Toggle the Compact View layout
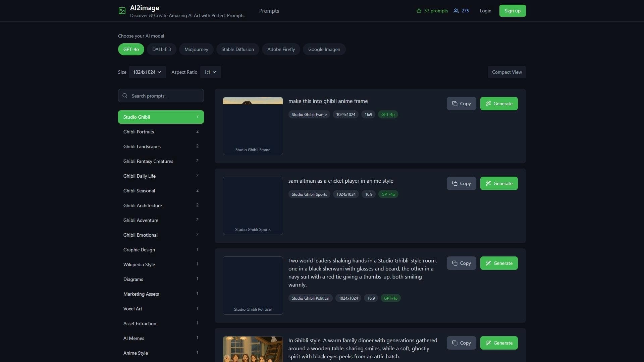 click(507, 72)
